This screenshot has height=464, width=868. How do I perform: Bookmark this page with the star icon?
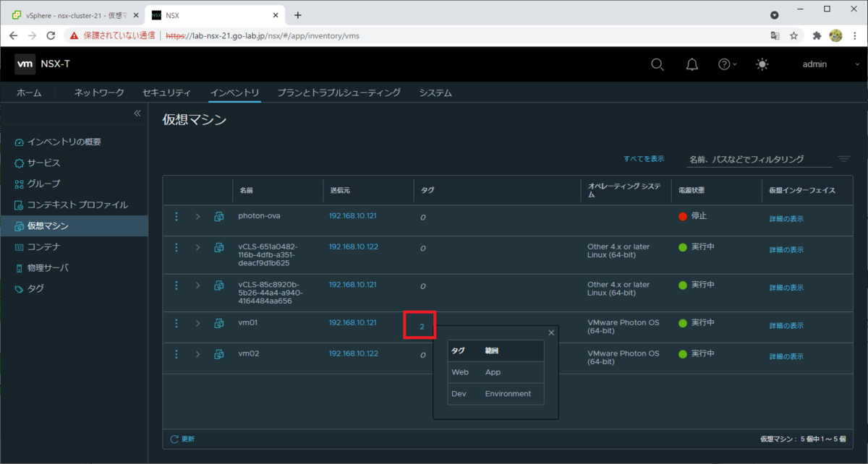tap(793, 35)
